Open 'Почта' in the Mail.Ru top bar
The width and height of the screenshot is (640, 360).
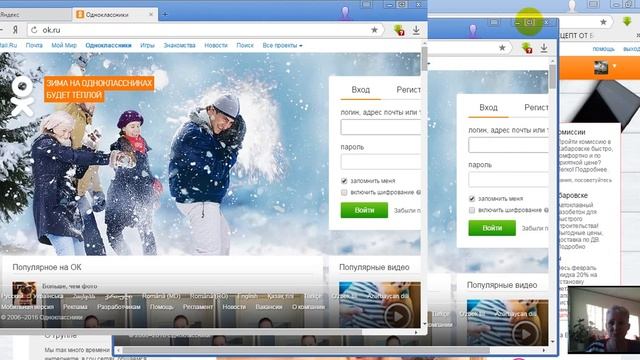(34, 45)
